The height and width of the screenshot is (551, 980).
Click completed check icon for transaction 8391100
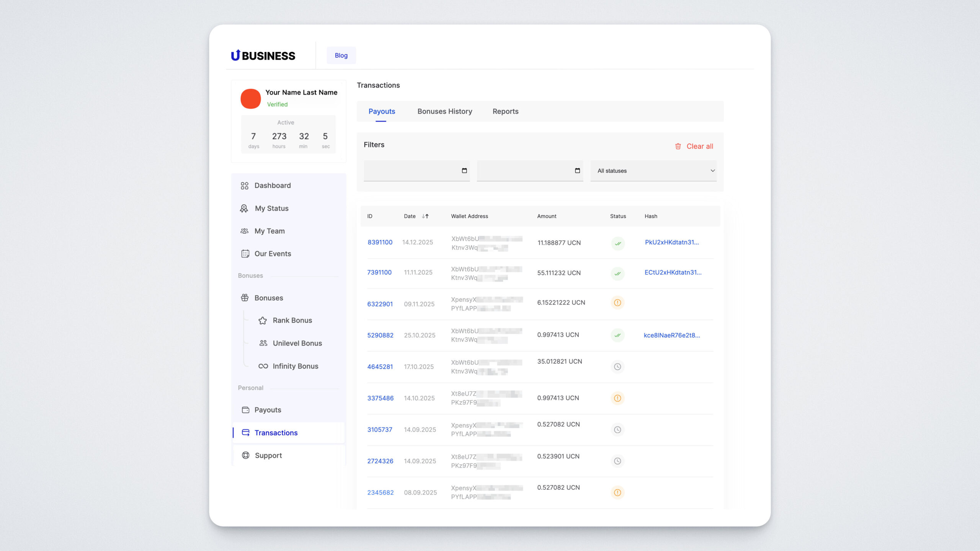point(618,243)
